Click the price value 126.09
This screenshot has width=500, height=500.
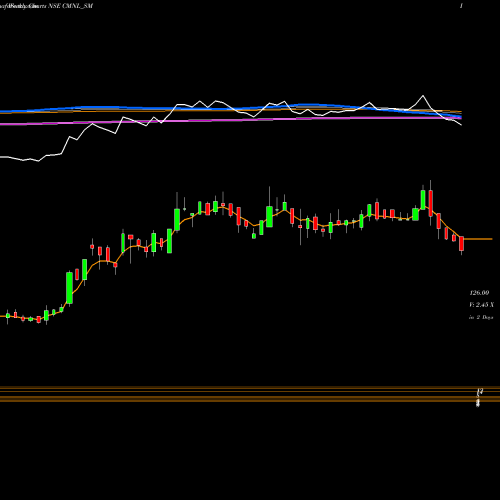[479, 293]
